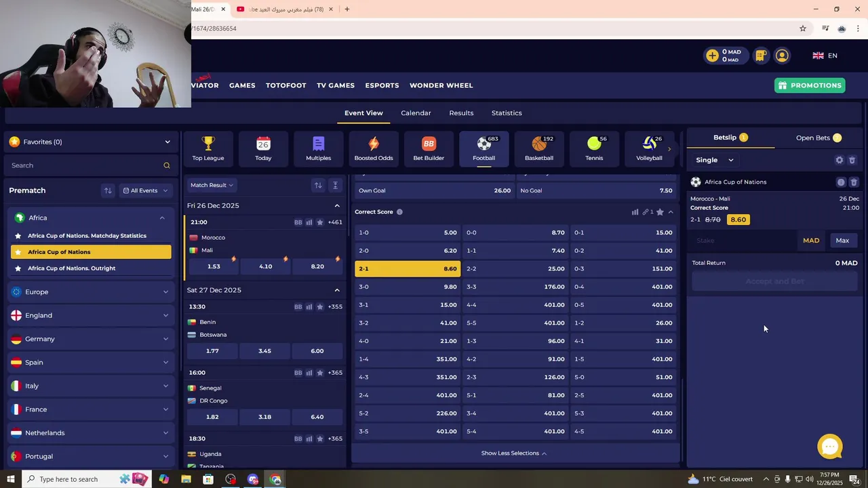Toggle star for Africa Cup of Nations. Outright
Screen dimensions: 868x488
tap(18, 268)
